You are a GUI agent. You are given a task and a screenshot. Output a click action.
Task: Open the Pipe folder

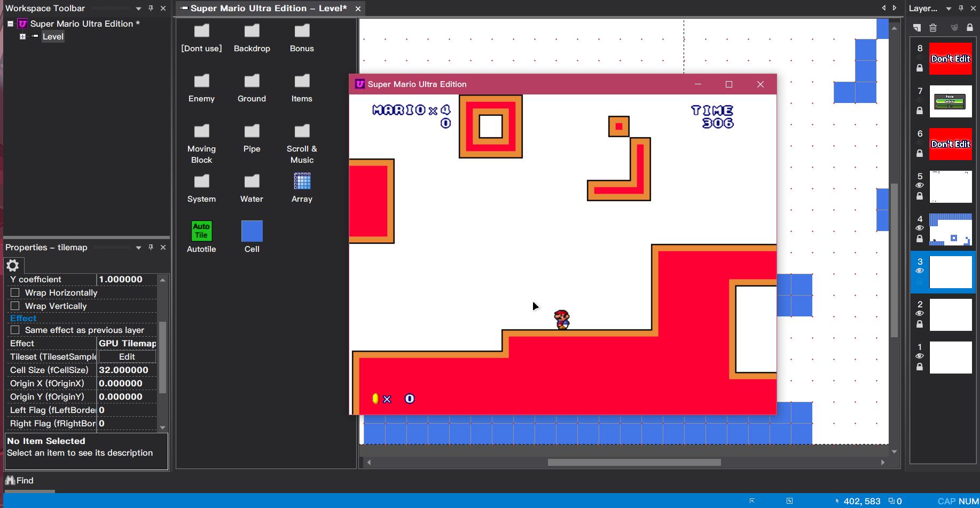pyautogui.click(x=252, y=132)
